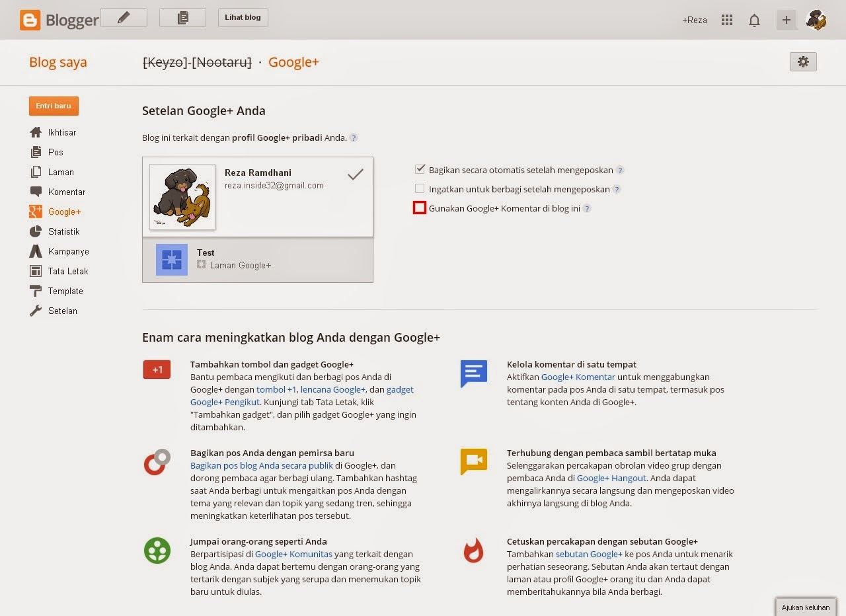Image resolution: width=846 pixels, height=616 pixels.
Task: Open the sebutan Google+ link
Action: coord(589,554)
